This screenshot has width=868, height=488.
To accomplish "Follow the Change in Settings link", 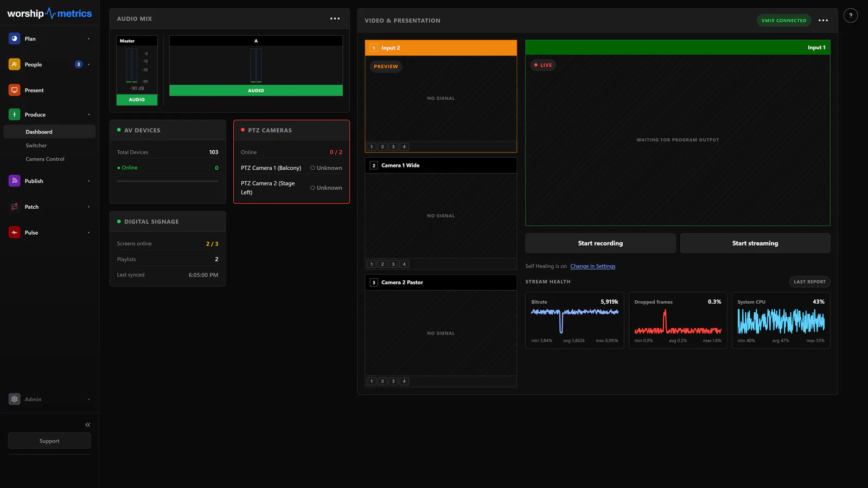I will tap(593, 266).
